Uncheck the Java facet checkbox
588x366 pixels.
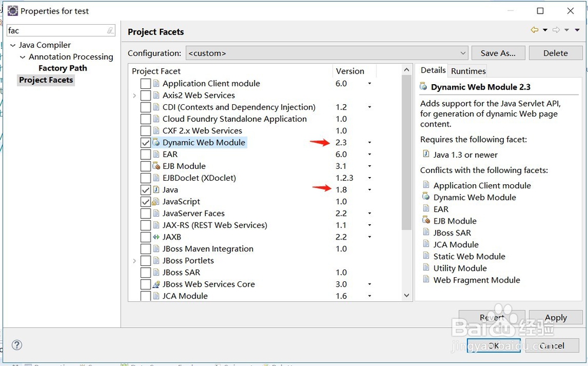click(146, 190)
